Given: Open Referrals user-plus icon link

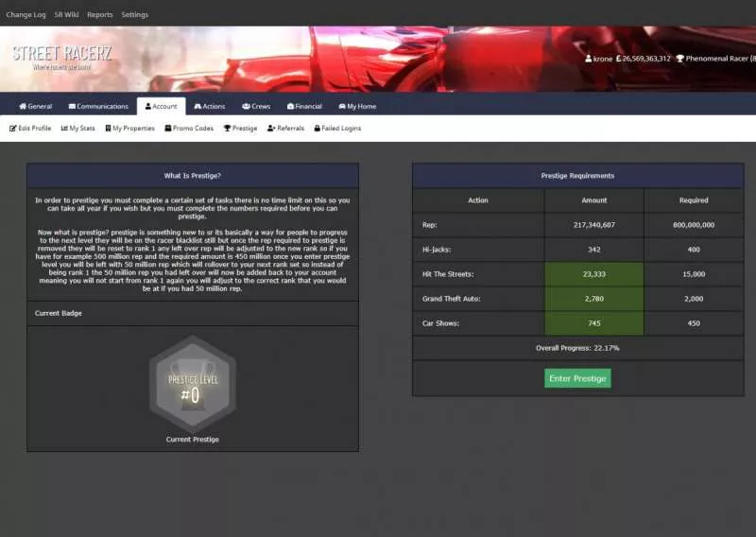Looking at the screenshot, I should click(x=271, y=129).
